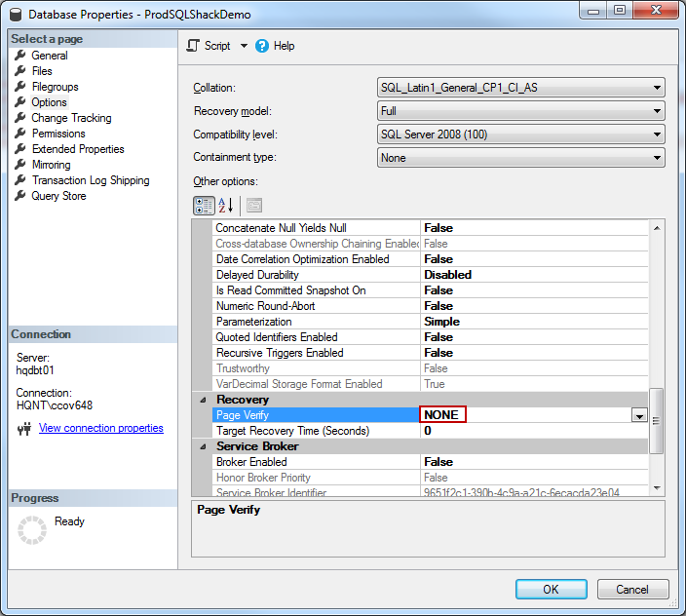The height and width of the screenshot is (616, 686).
Task: Open the Page Verify value dropdown
Action: (639, 415)
